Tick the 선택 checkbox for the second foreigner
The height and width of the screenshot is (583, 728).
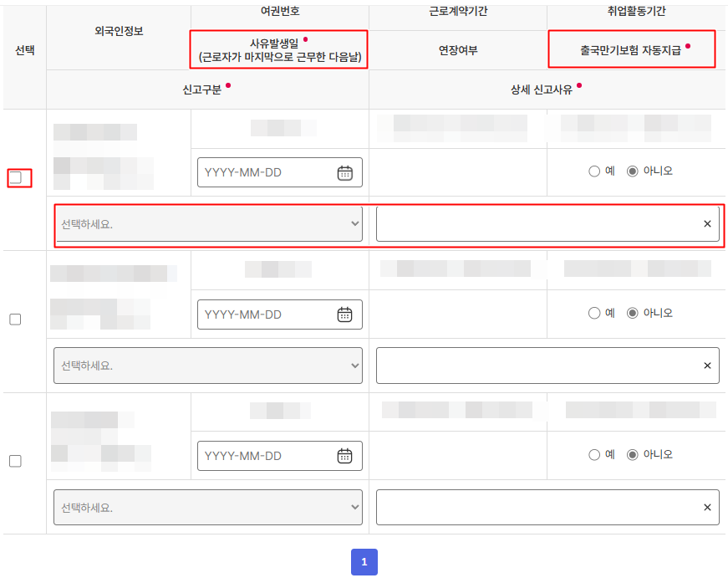tap(15, 320)
